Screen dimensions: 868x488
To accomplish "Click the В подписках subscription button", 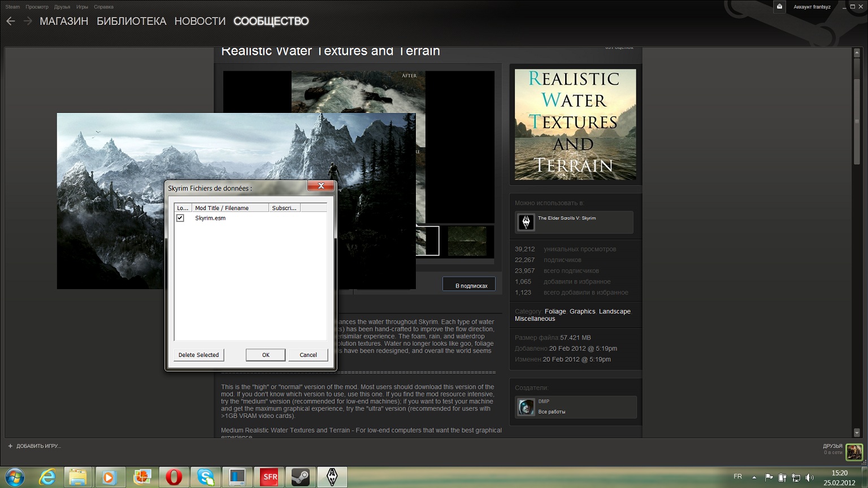I will pyautogui.click(x=468, y=284).
